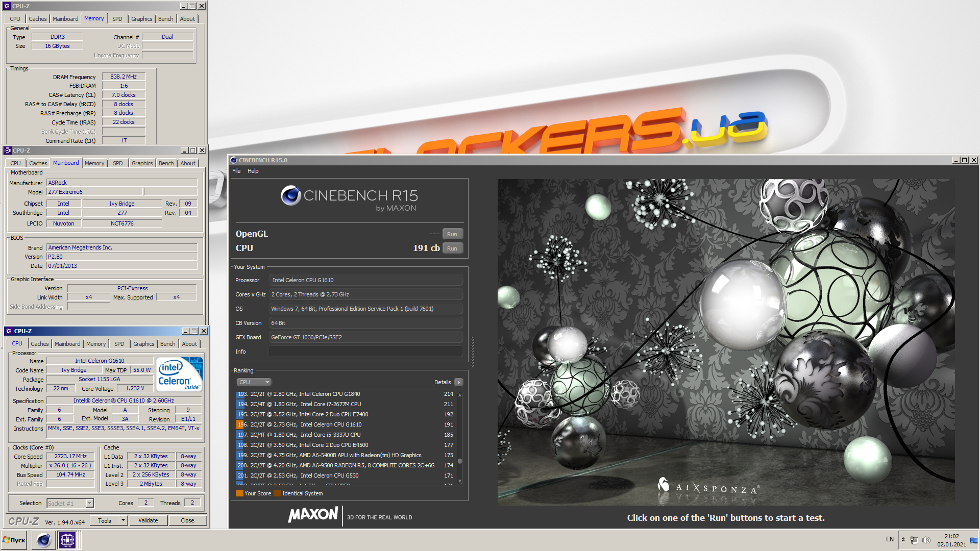
Task: Open Caches tab in the Mainboard window
Action: [38, 163]
